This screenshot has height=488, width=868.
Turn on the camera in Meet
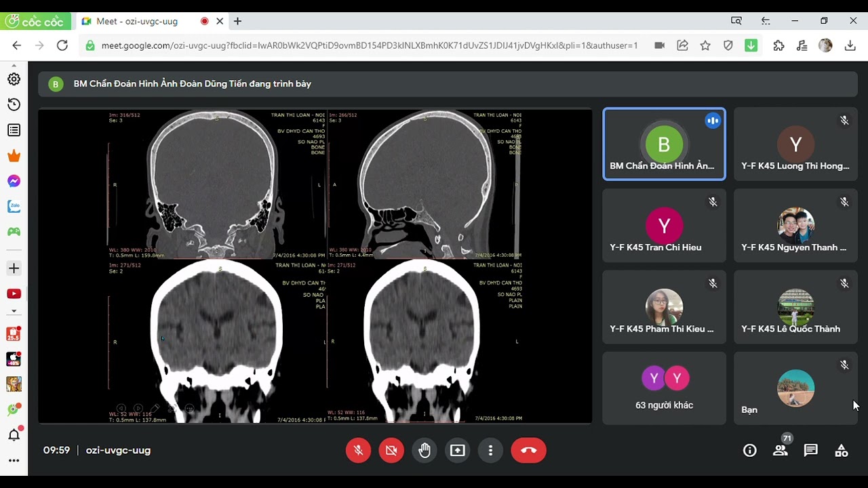tap(391, 450)
